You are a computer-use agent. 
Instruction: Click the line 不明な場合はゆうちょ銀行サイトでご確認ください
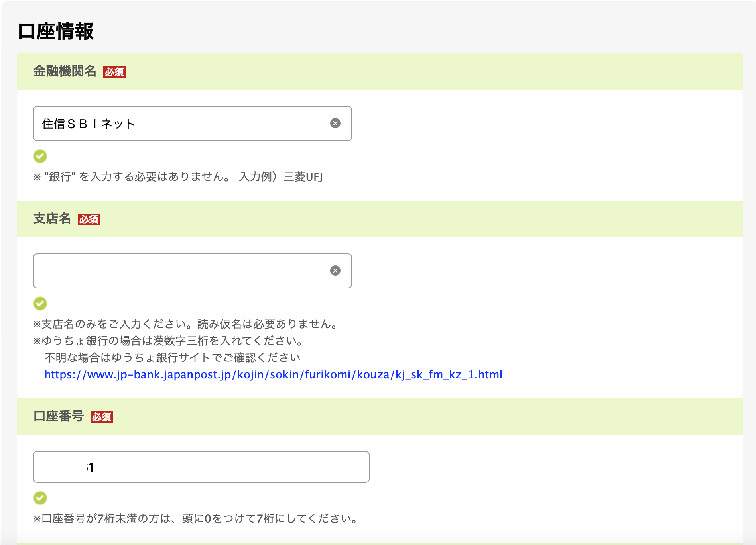(172, 357)
